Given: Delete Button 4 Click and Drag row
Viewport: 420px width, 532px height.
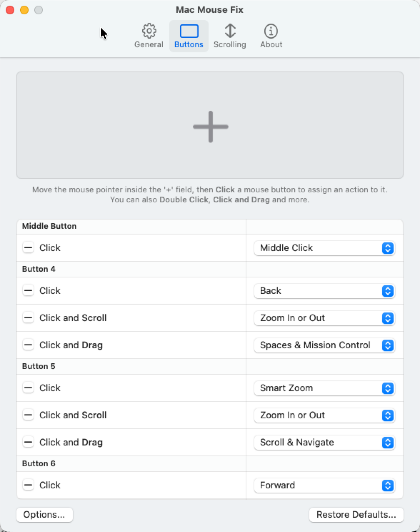Looking at the screenshot, I should click(x=28, y=345).
